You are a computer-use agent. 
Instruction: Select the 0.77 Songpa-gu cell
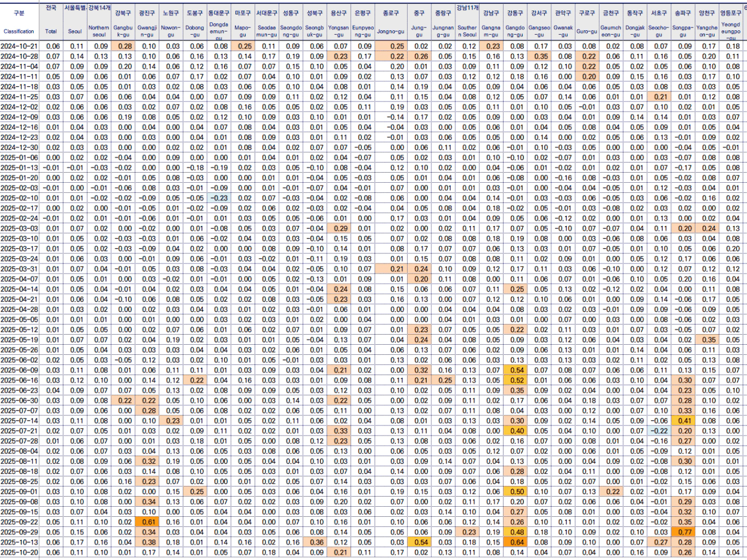click(683, 532)
